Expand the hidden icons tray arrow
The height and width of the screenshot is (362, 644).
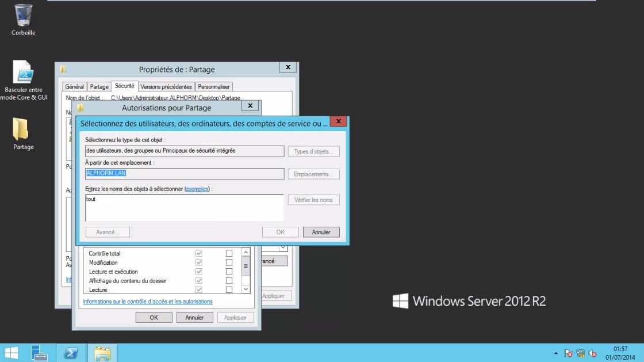555,353
